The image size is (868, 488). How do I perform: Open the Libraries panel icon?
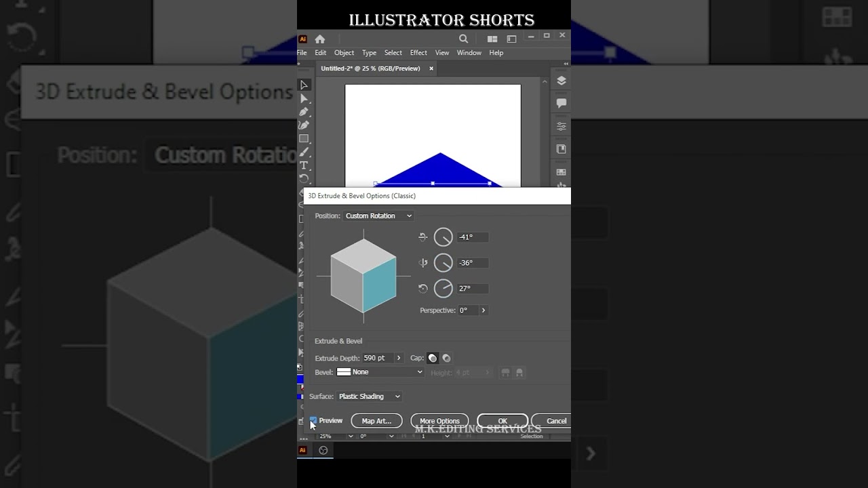coord(561,149)
